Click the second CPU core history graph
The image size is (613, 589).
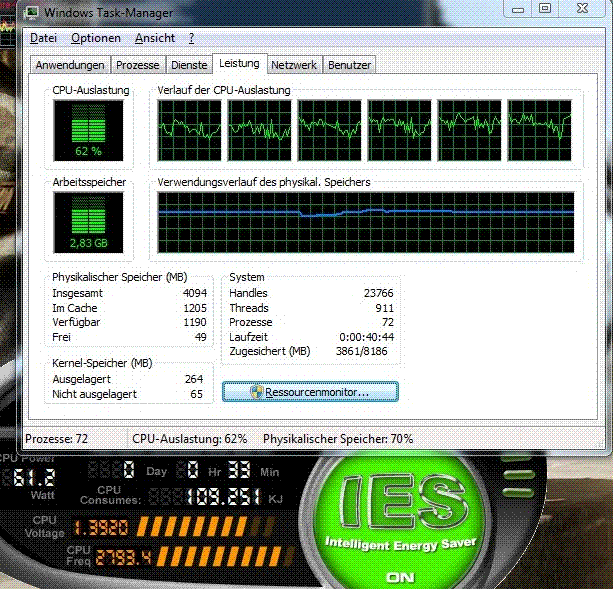point(260,130)
